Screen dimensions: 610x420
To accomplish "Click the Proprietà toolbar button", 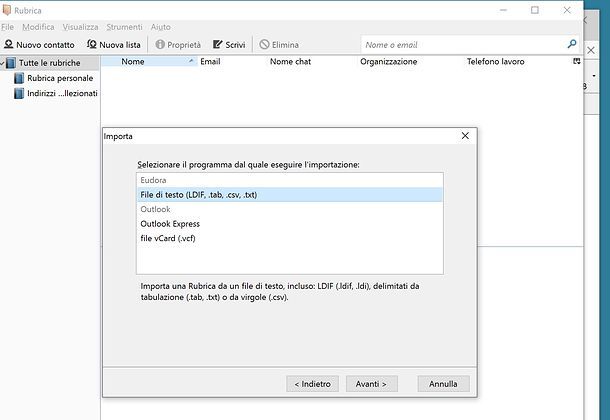I will [x=178, y=45].
